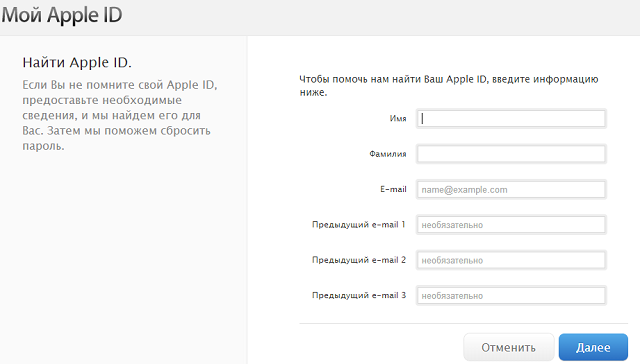Click the Фамилия label
The width and height of the screenshot is (640, 364).
point(388,154)
